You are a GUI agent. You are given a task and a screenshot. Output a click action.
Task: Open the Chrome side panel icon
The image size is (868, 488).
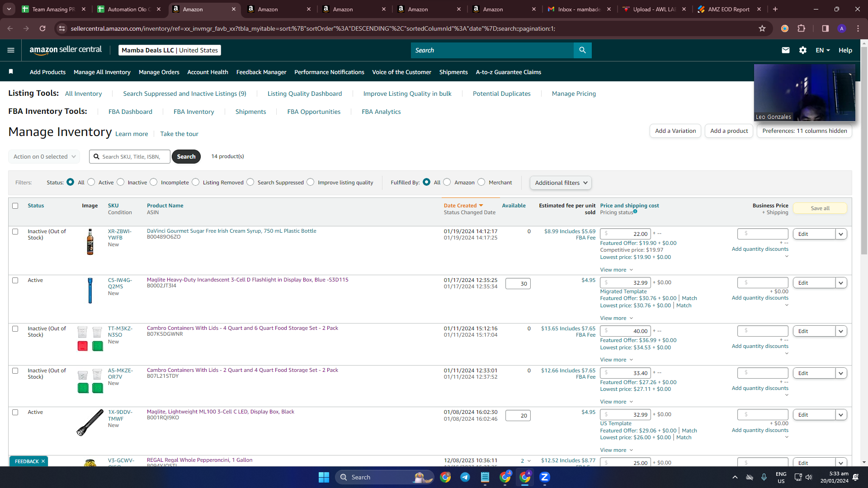click(826, 28)
